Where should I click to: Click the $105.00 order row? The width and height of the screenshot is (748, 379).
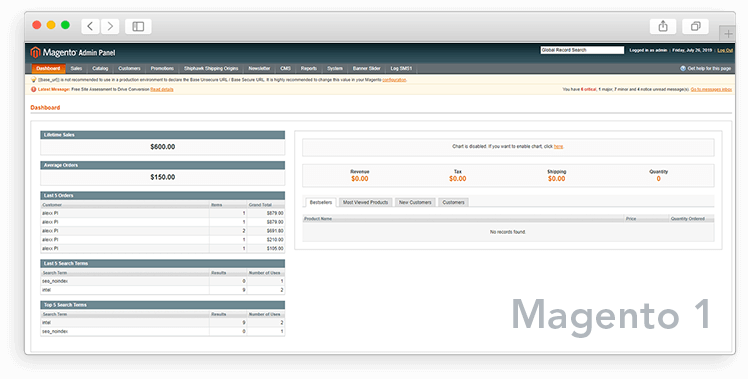click(x=163, y=248)
